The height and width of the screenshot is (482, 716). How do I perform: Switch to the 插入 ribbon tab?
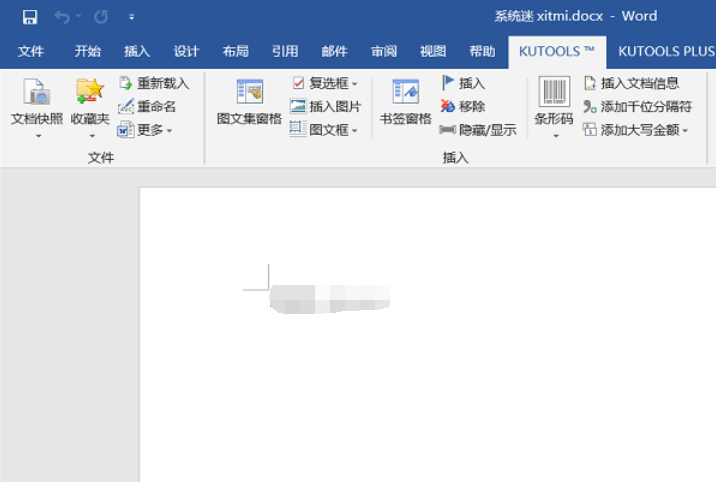pyautogui.click(x=137, y=51)
